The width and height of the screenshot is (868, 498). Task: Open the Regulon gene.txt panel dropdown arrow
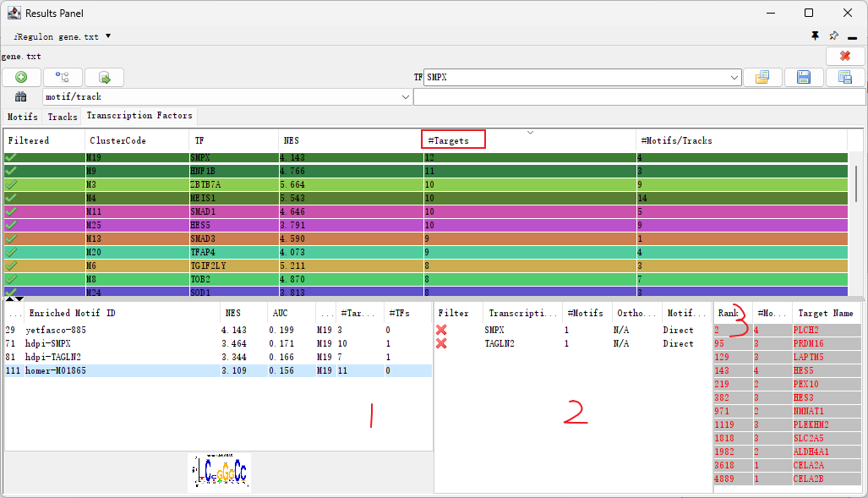pyautogui.click(x=108, y=36)
